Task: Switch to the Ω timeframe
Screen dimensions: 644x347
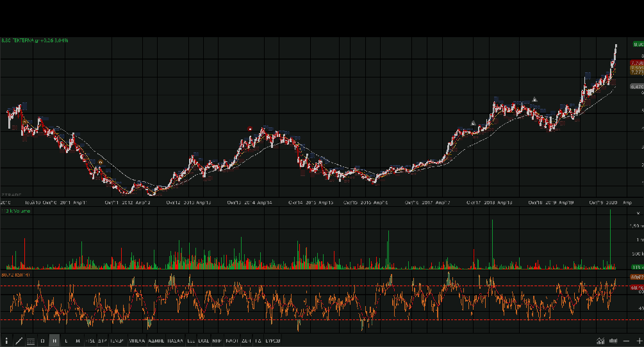Action: click(42, 341)
